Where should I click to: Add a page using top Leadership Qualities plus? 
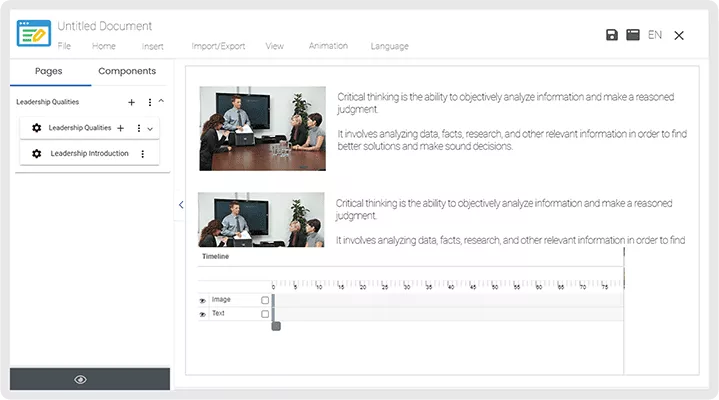point(132,102)
